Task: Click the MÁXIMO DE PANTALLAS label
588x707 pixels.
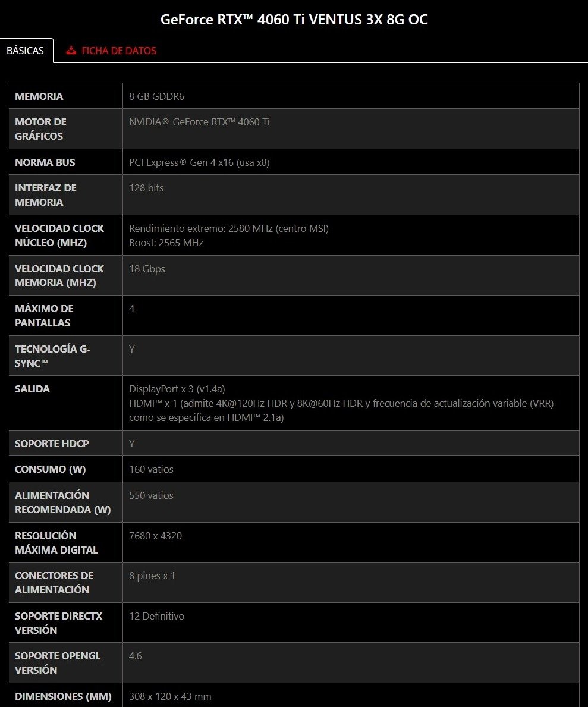Action: 44,316
